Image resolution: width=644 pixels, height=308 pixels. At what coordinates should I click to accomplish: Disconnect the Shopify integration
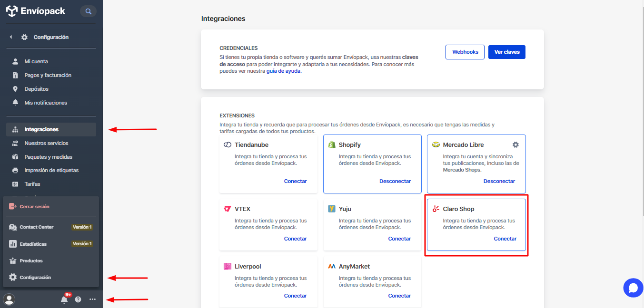pos(395,181)
